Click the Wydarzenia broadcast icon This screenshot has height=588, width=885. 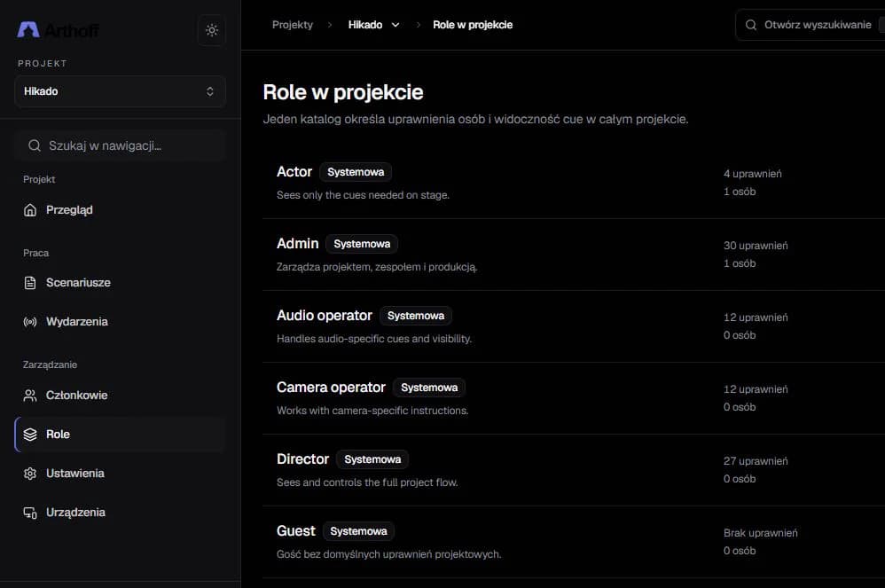[x=30, y=322]
